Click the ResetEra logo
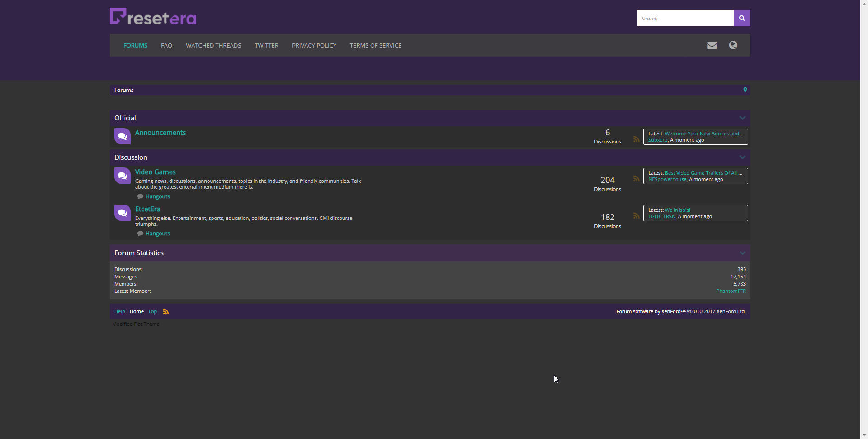The height and width of the screenshot is (439, 868). tap(153, 16)
